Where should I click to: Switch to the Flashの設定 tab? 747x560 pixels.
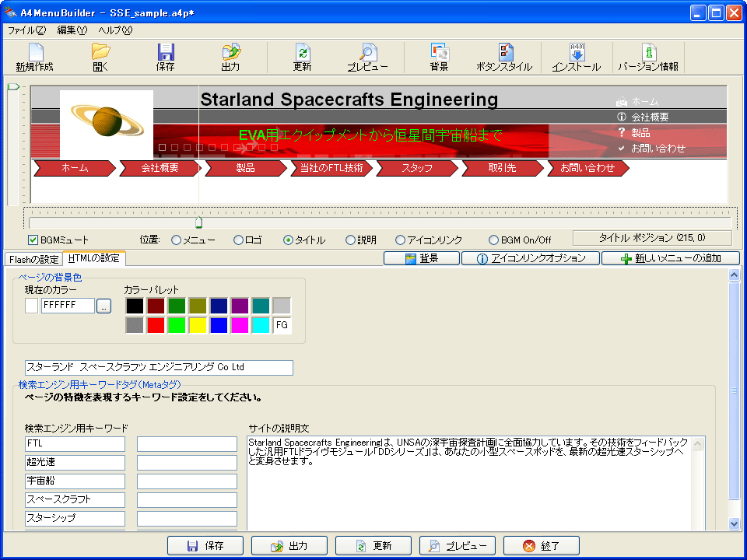tap(33, 259)
